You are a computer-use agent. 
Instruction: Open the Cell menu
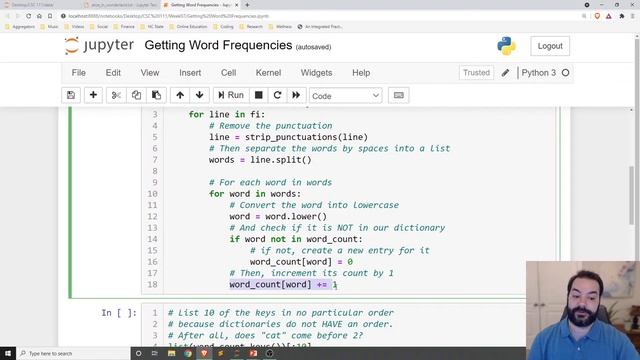click(x=229, y=73)
